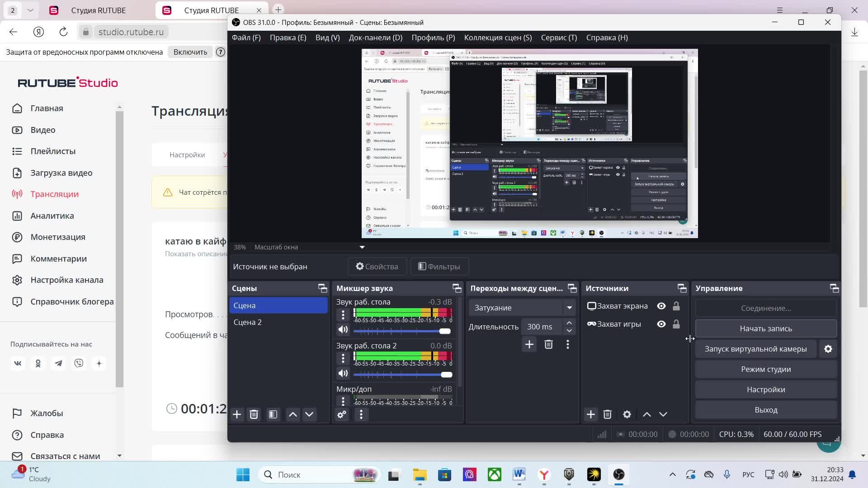The height and width of the screenshot is (488, 868).
Task: Undock the Audio Mixer panel icon
Action: pos(457,288)
